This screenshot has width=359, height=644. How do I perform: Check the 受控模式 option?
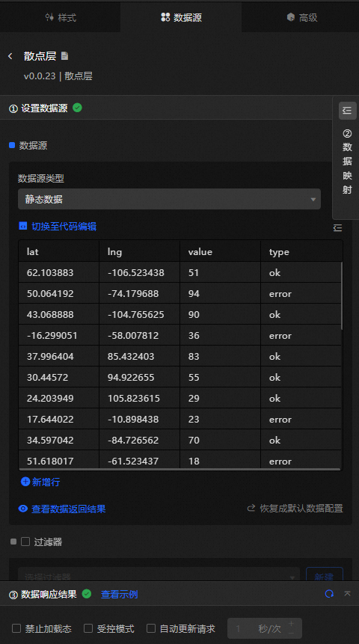[x=88, y=628]
